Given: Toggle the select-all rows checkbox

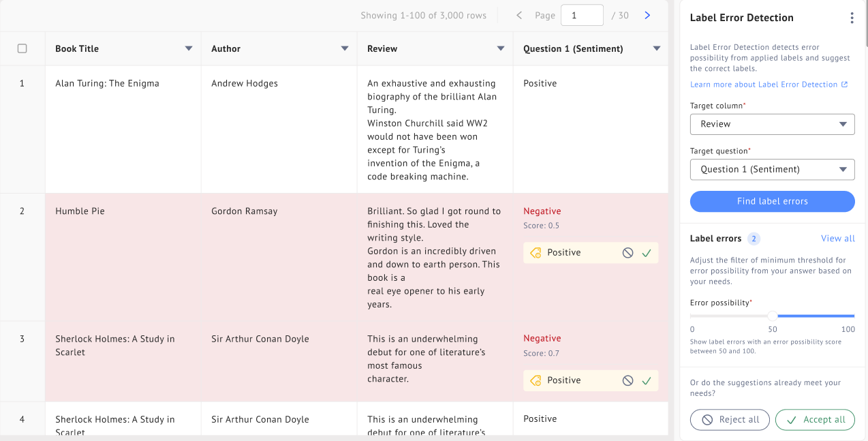Looking at the screenshot, I should pyautogui.click(x=22, y=48).
